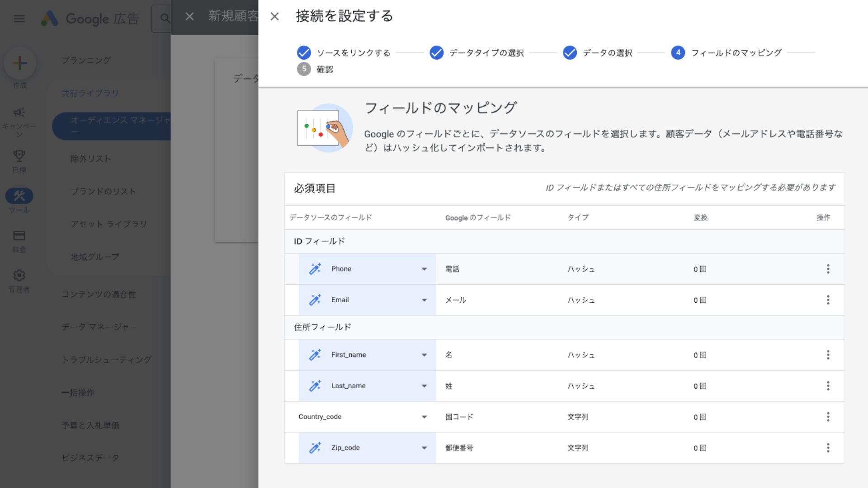Select step 4 フィールドのマッピング
The height and width of the screenshot is (488, 868).
(x=726, y=53)
